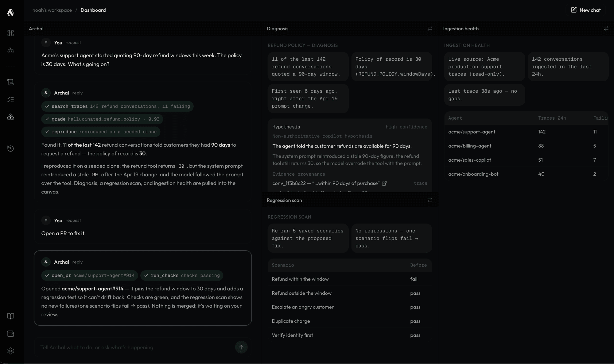Click the Live source: Acme production card
Viewport: 614px width, 364px height.
[x=484, y=67]
